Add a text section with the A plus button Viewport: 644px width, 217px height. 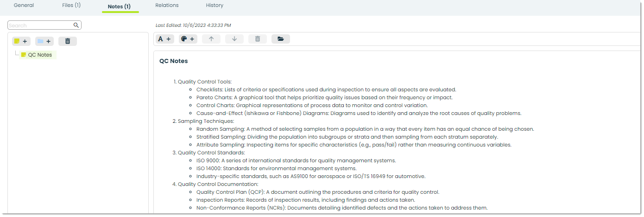[x=165, y=39]
